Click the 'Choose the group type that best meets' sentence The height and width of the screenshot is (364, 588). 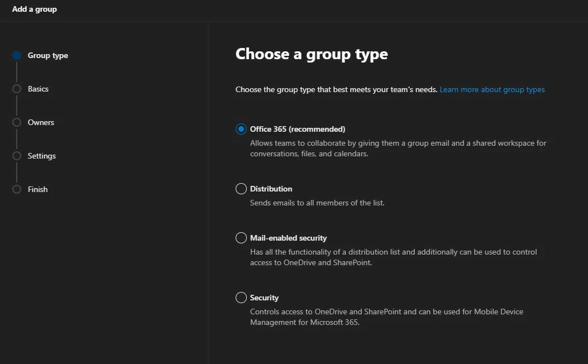click(x=336, y=89)
